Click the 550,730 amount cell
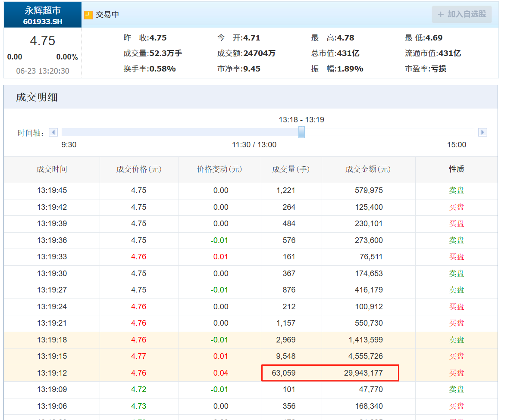 pos(369,323)
